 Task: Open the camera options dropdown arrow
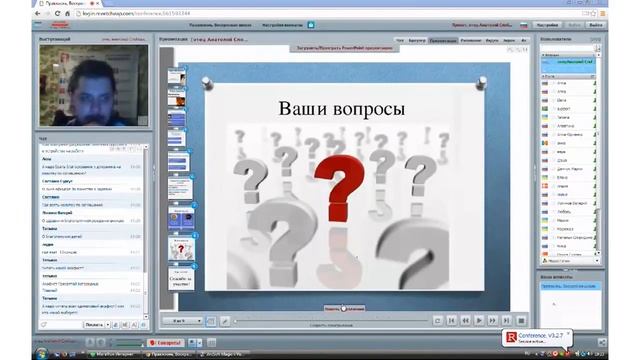click(x=200, y=343)
